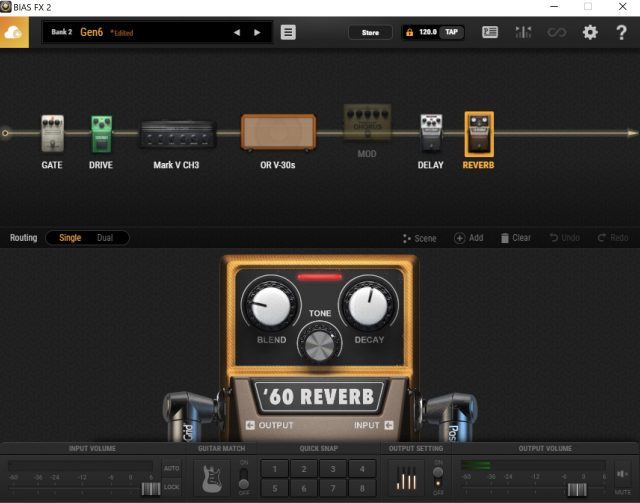Tap the TAP tempo button
The height and width of the screenshot is (503, 640).
coord(451,32)
